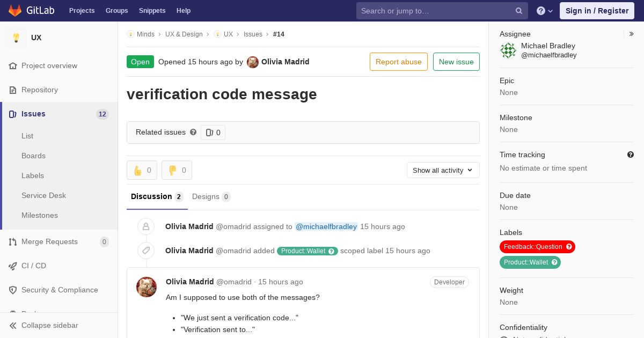Click the Security & Compliance shield icon
The width and height of the screenshot is (644, 338).
click(13, 290)
